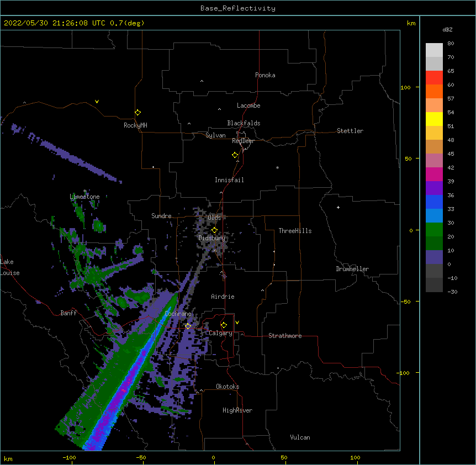Click the magenta 42 dBZ legend swatch

click(434, 174)
